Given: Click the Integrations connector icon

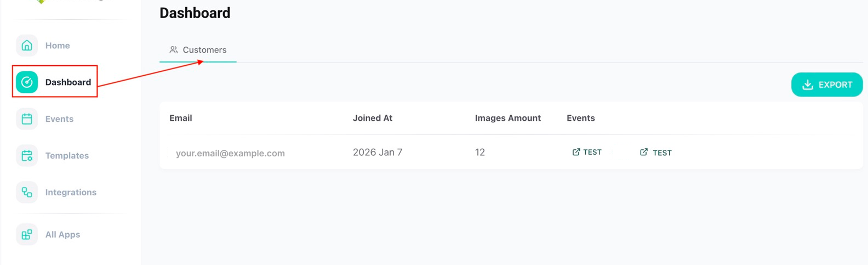Looking at the screenshot, I should pyautogui.click(x=27, y=193).
